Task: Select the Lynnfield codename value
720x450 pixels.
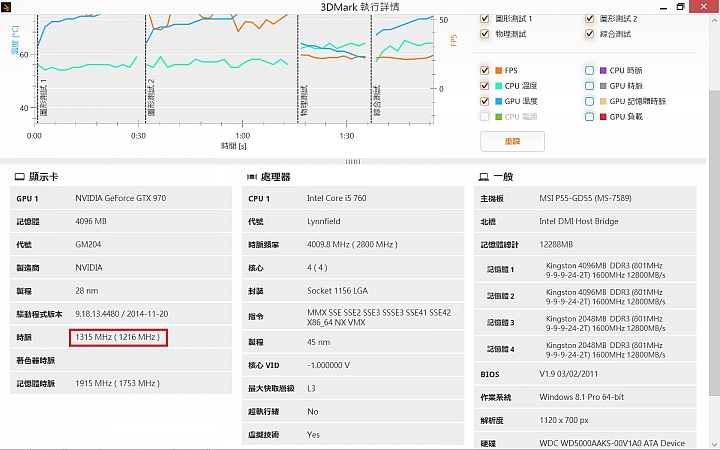Action: (324, 221)
